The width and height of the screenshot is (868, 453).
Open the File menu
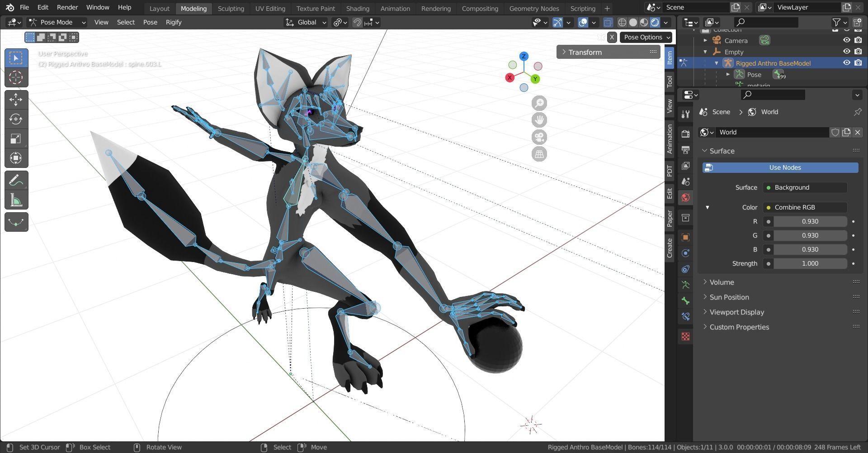[x=24, y=7]
